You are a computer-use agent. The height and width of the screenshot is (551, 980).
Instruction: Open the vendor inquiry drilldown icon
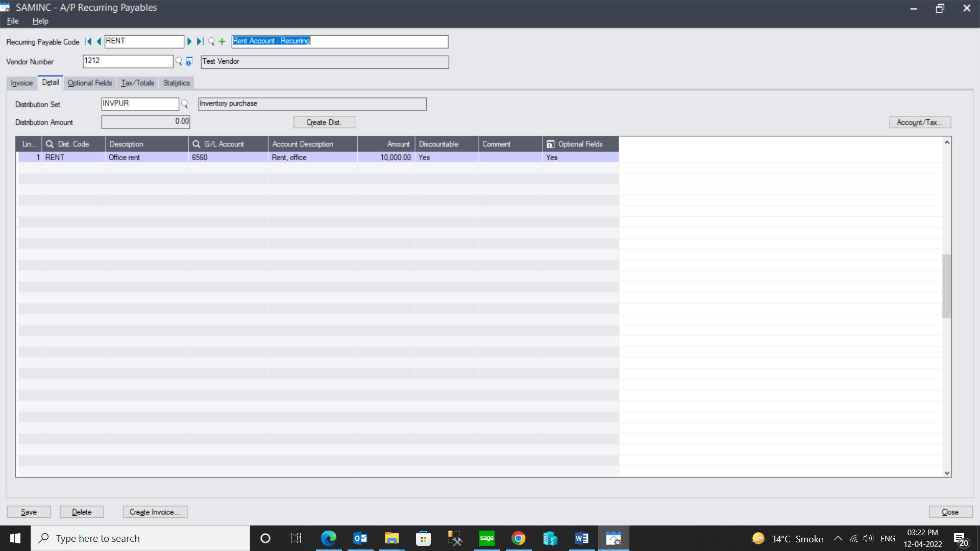click(x=189, y=61)
